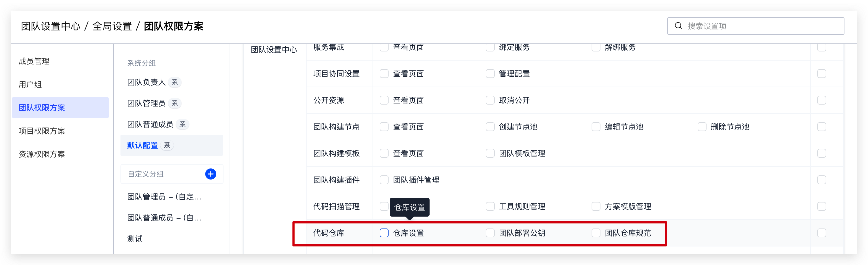Click the 系 badge next to 默认配置

tap(167, 145)
